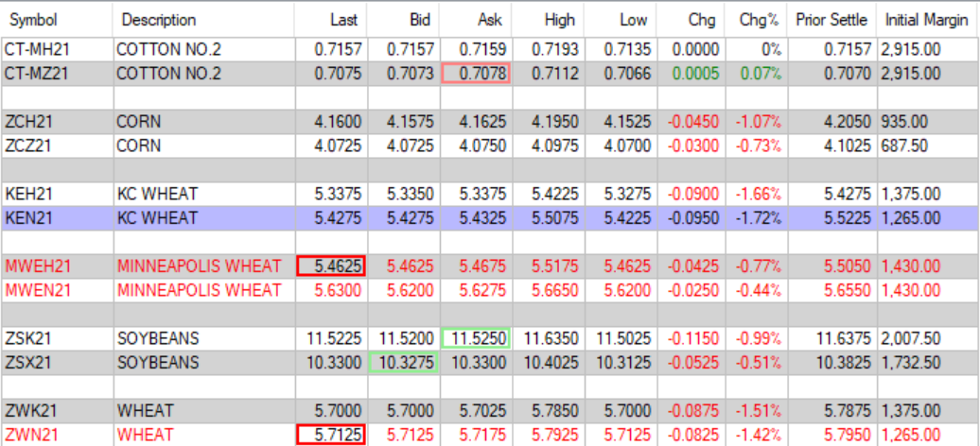The height and width of the screenshot is (446, 980).
Task: Click Chg% 0% for CT-MH21
Action: (x=756, y=49)
